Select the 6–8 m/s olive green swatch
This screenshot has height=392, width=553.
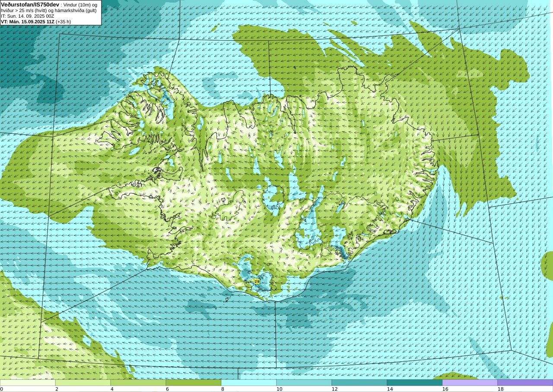tap(194, 383)
